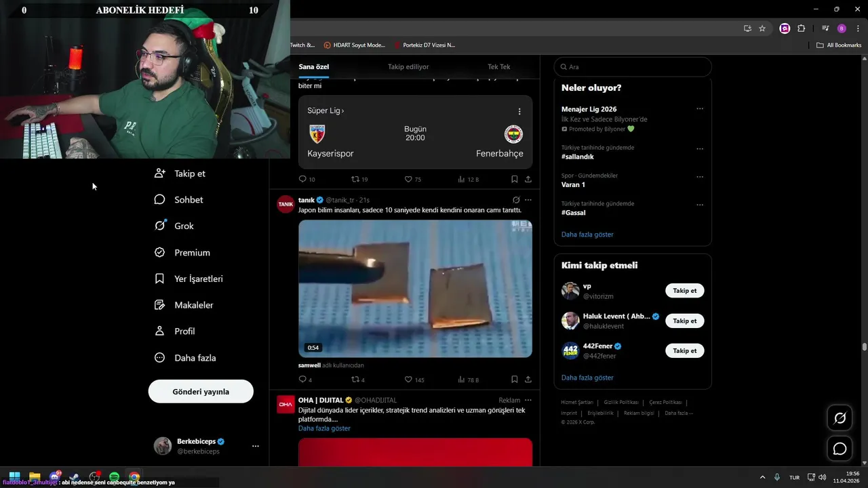Open the #Gassal trending topic
Image resolution: width=868 pixels, height=488 pixels.
click(574, 213)
